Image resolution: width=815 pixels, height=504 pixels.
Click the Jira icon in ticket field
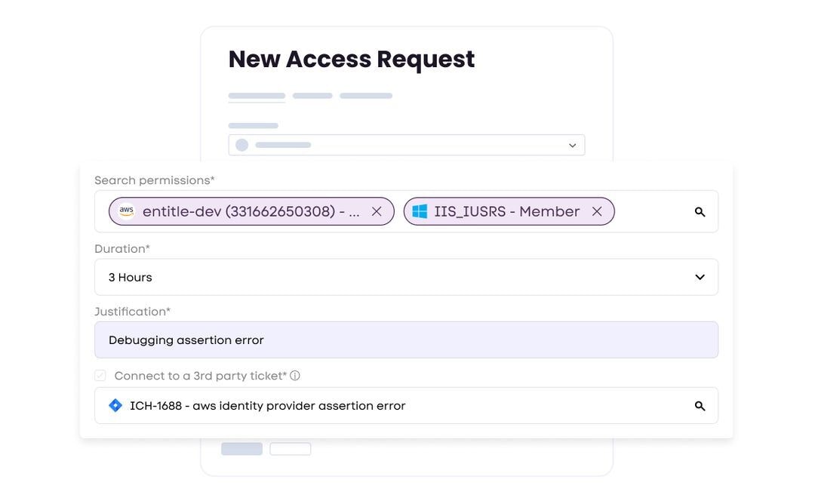click(115, 406)
